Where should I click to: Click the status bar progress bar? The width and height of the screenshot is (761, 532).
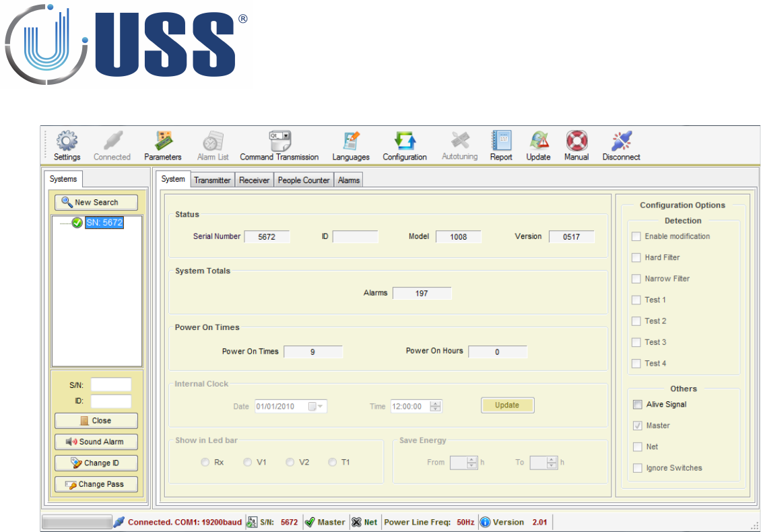point(77,523)
